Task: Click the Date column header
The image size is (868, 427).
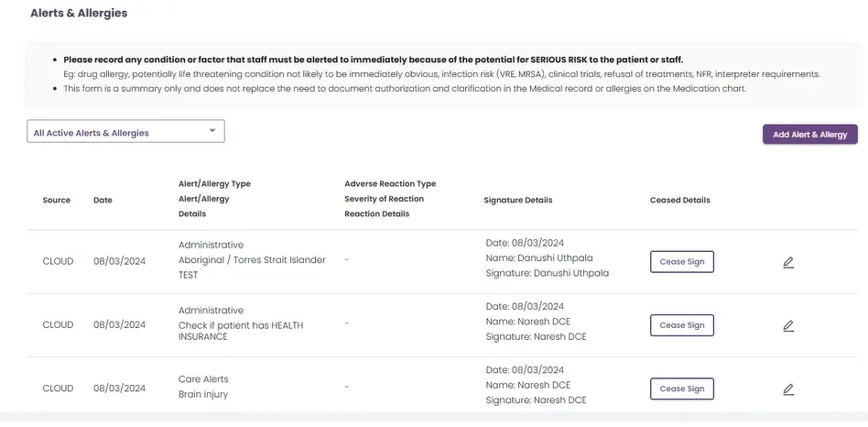Action: (x=103, y=200)
